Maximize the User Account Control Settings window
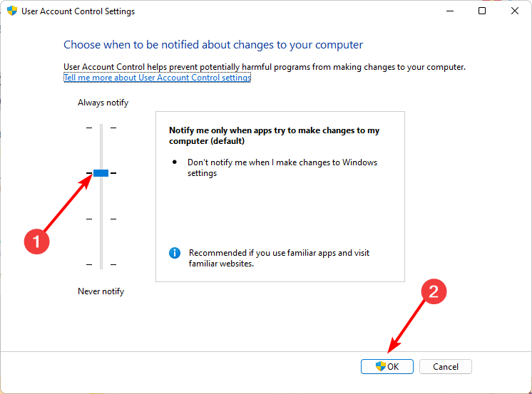The image size is (532, 394). (482, 11)
